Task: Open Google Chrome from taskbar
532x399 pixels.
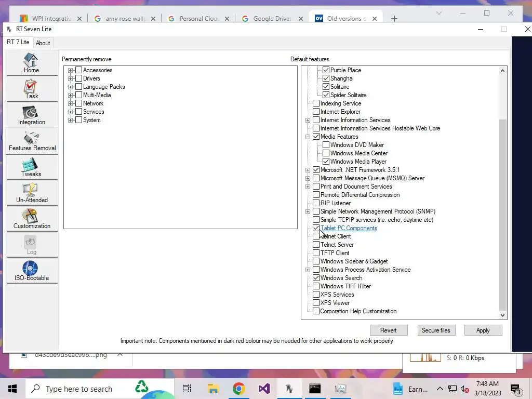Action: click(x=239, y=389)
